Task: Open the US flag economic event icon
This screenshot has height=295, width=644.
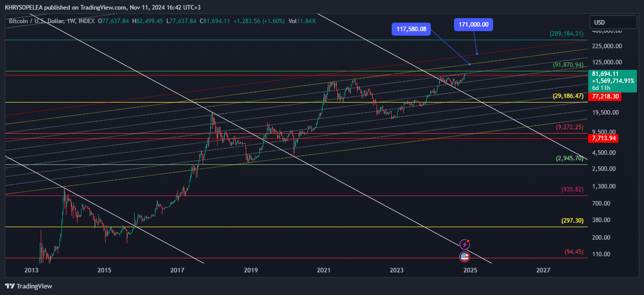Action: [465, 257]
